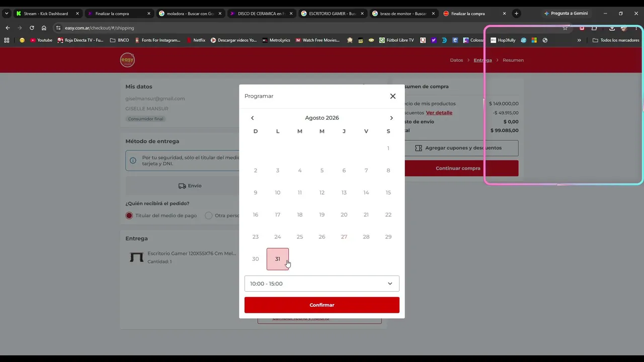Click Pregunta a Gemini button
This screenshot has height=362, width=644.
(x=566, y=14)
